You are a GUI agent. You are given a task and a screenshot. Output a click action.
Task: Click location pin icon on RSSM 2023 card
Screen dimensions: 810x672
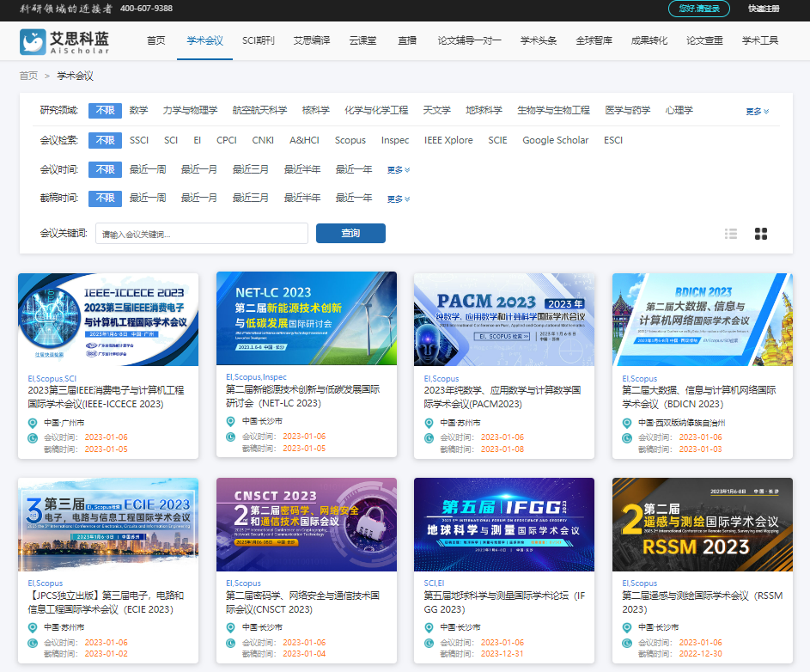coord(627,627)
